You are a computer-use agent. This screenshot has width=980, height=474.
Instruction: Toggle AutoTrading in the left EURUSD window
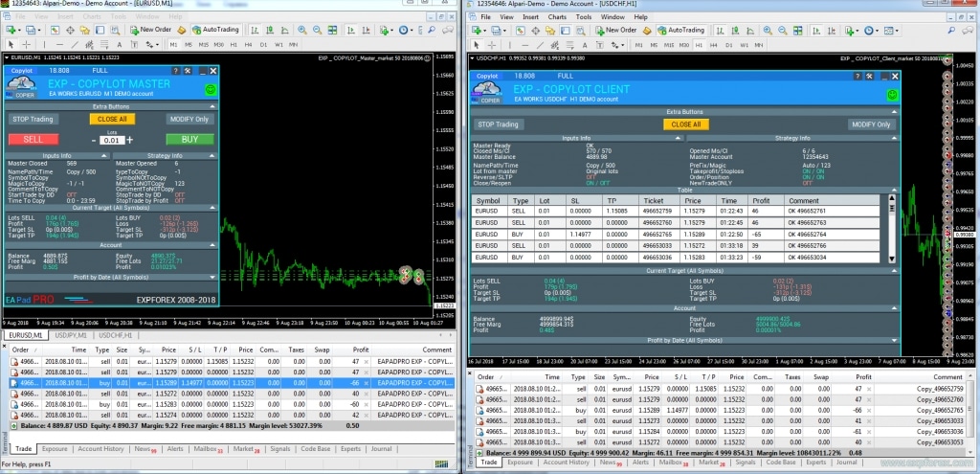coord(215,30)
